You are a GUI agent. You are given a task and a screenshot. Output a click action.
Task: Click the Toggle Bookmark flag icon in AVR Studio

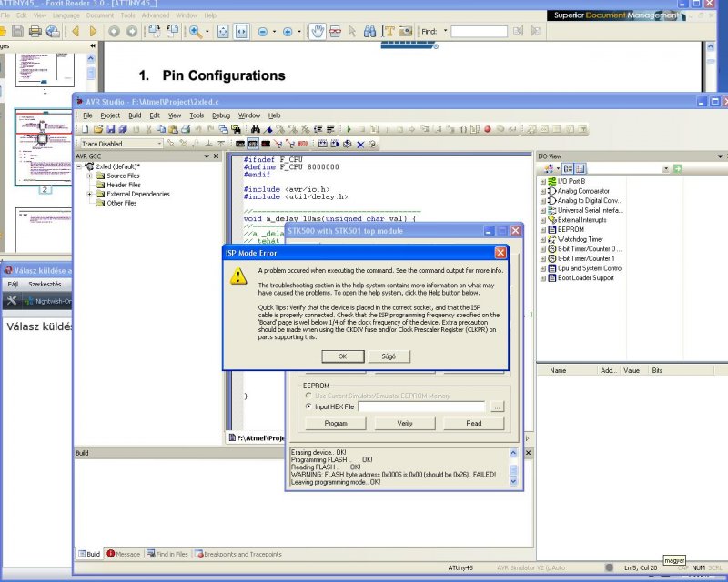(x=268, y=129)
